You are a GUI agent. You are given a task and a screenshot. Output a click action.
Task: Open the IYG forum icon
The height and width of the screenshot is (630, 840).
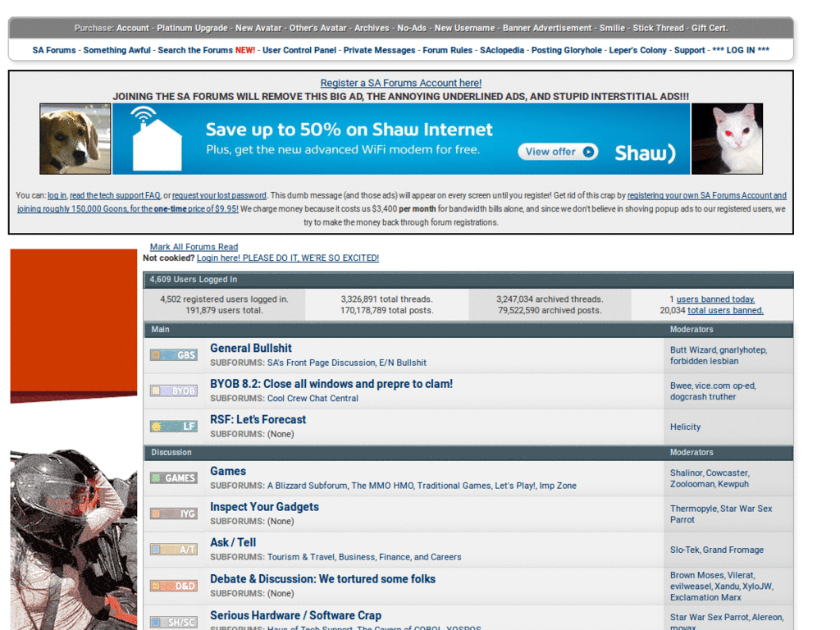tap(174, 514)
